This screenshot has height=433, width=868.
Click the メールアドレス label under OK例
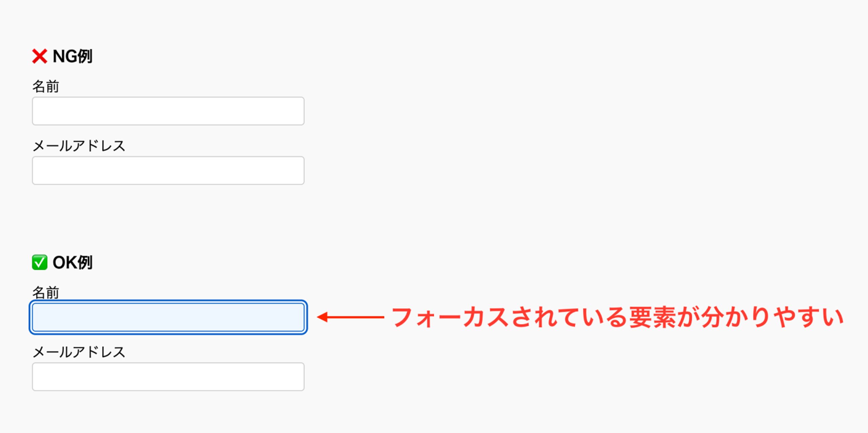pos(79,352)
